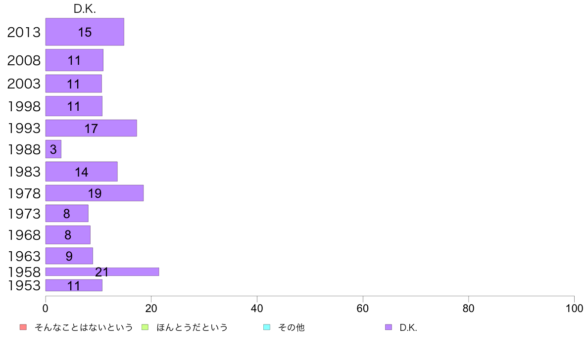The image size is (588, 364).
Task: Click the 1953 year axis label
Action: coord(24,286)
